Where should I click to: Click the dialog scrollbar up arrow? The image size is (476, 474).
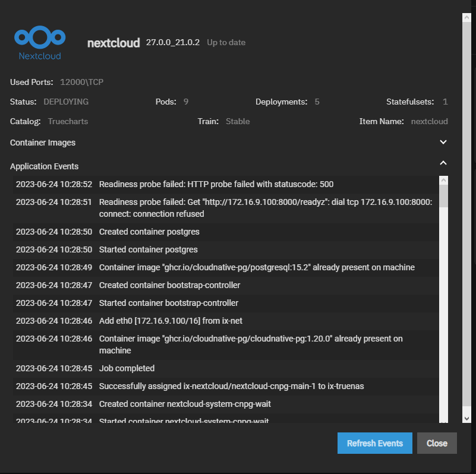(466, 18)
